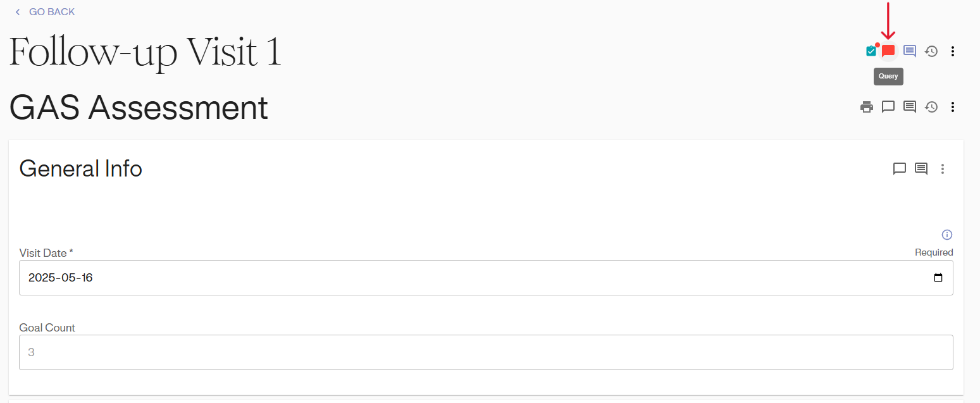Click the teal clipboard checkmark icon
The height and width of the screenshot is (403, 980).
tap(871, 51)
